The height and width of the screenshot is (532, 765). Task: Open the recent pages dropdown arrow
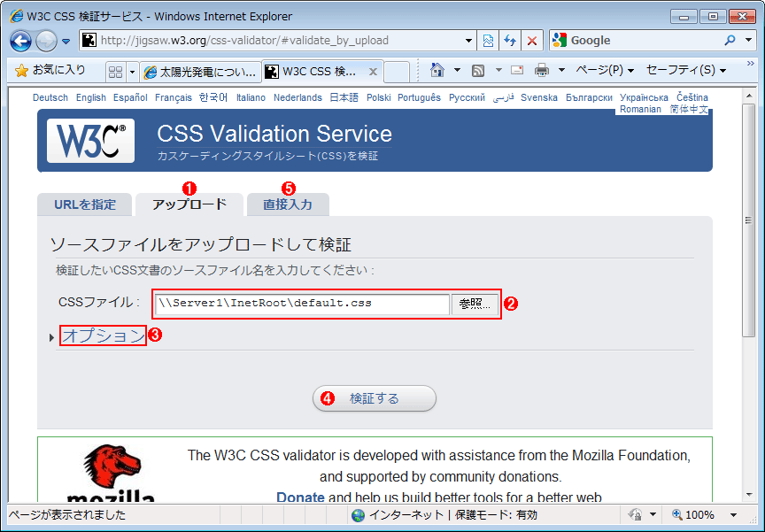point(66,42)
